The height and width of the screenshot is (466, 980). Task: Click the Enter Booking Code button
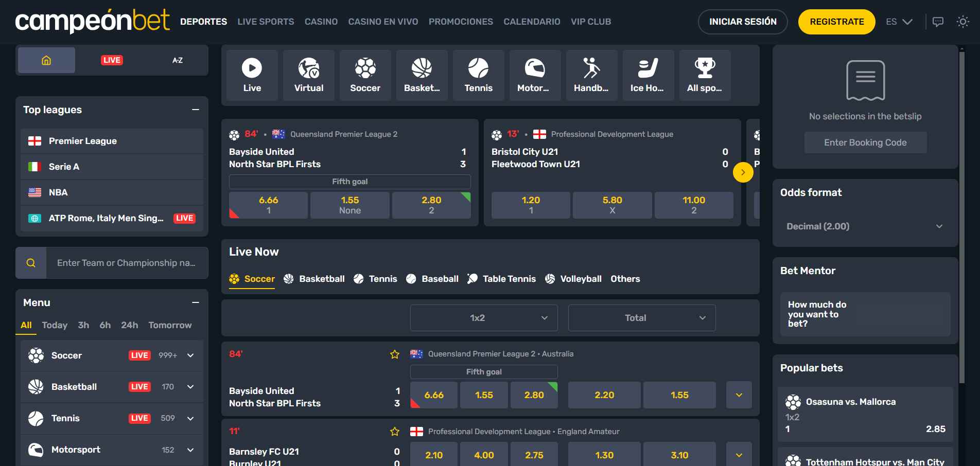coord(865,142)
